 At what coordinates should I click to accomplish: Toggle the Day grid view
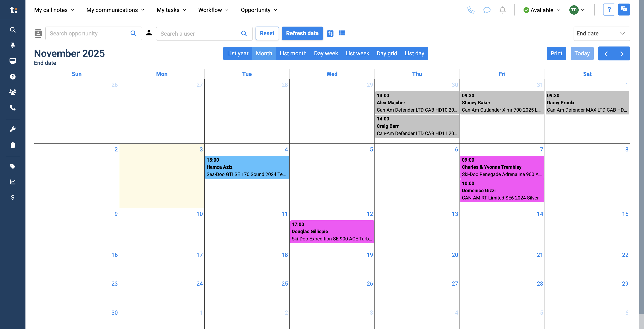387,53
